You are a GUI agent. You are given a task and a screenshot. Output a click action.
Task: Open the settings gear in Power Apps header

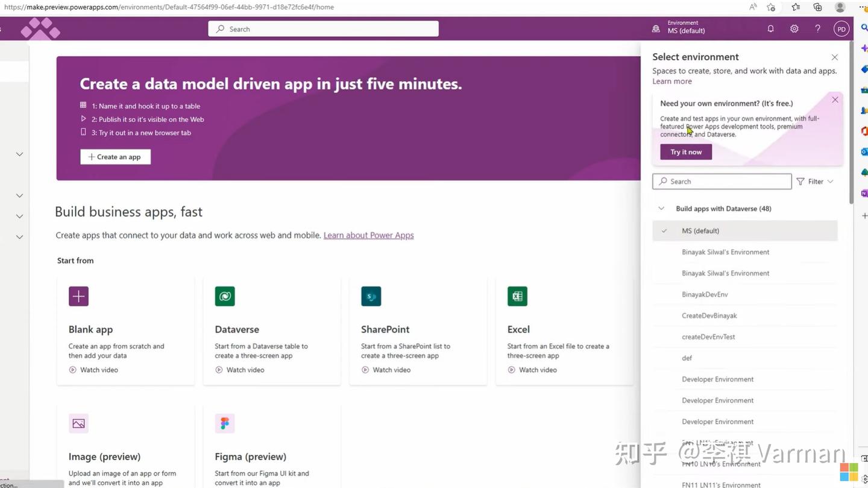(794, 29)
